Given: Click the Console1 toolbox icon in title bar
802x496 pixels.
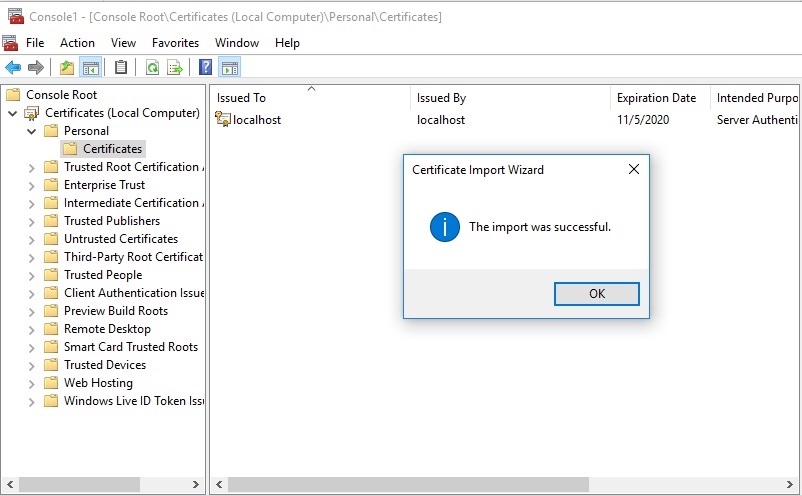Looking at the screenshot, I should pos(15,16).
